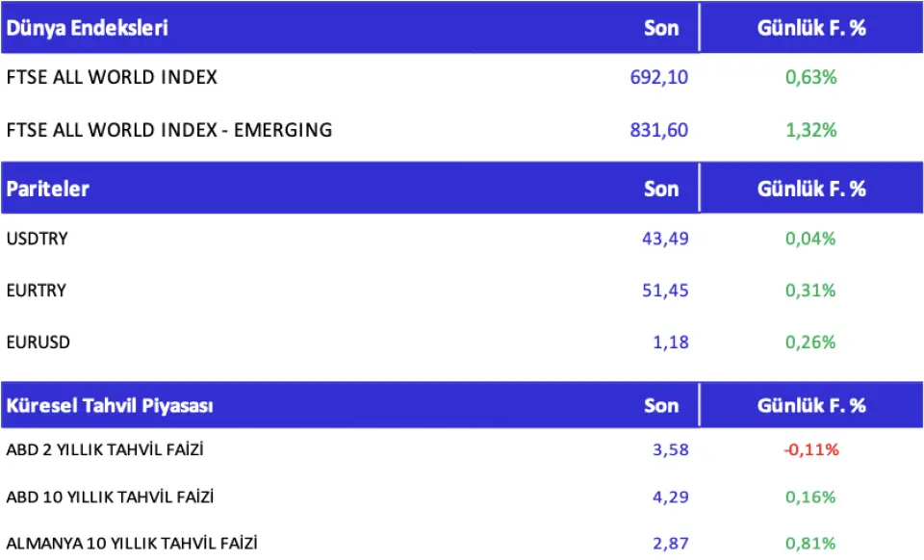Select the USDTRY row label

click(38, 239)
